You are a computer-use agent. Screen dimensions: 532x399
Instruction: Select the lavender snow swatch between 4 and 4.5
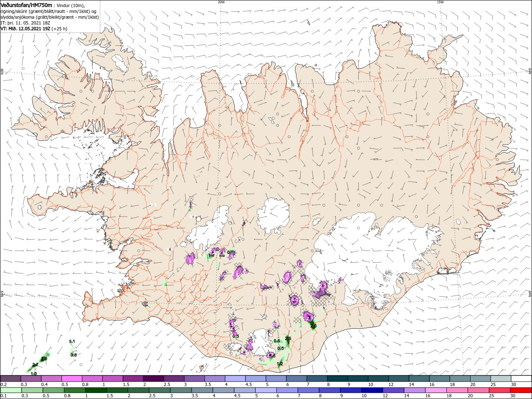click(x=235, y=379)
